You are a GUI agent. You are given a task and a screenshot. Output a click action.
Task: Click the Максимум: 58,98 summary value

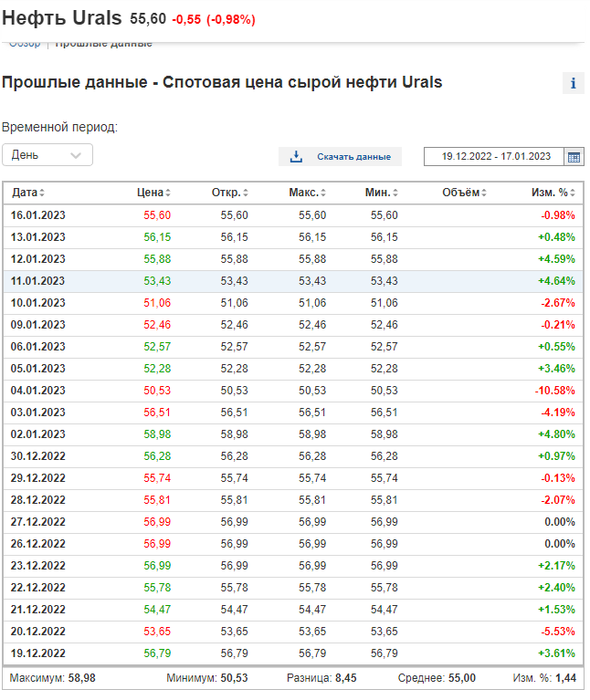53,678
